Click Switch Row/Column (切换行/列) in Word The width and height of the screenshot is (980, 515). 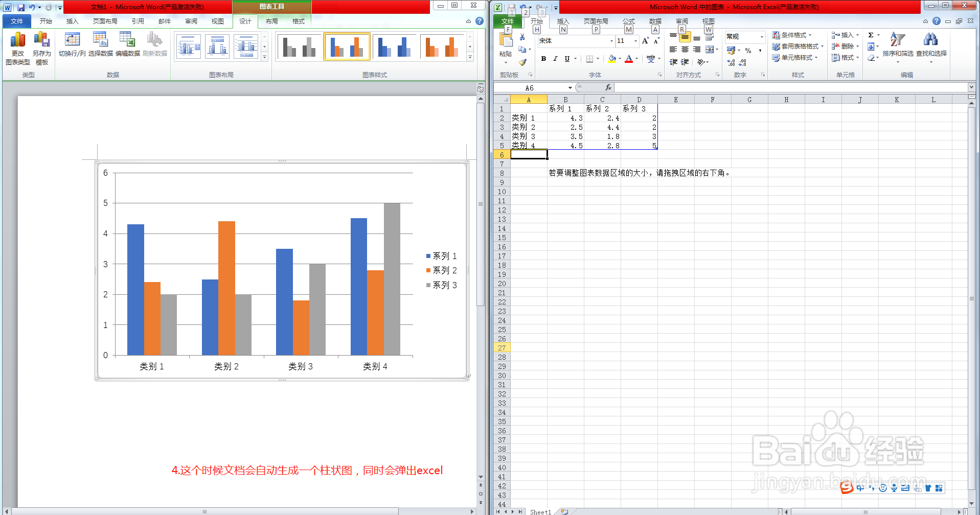(72, 44)
